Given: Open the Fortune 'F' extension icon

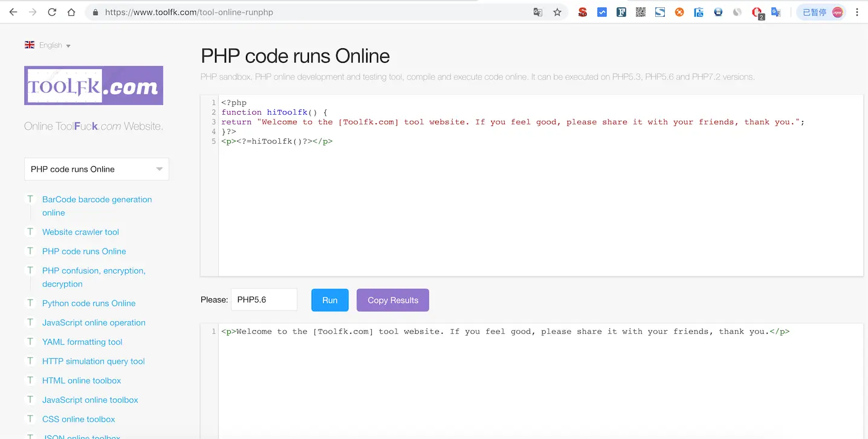Looking at the screenshot, I should tap(621, 11).
